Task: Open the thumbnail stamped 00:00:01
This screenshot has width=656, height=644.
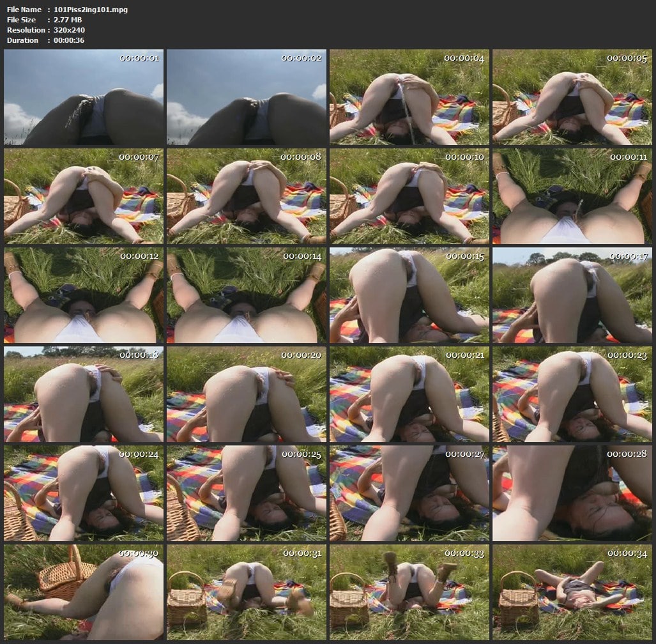Action: click(84, 97)
